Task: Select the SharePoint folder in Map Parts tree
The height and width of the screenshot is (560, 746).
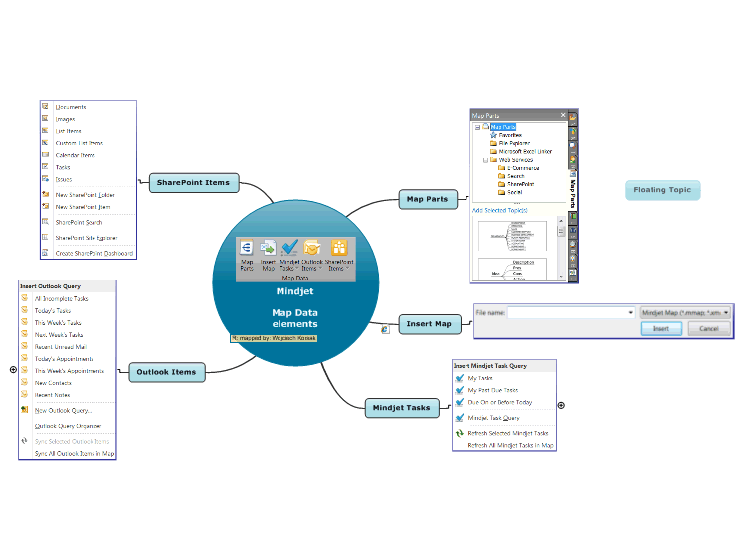Action: coord(520,184)
